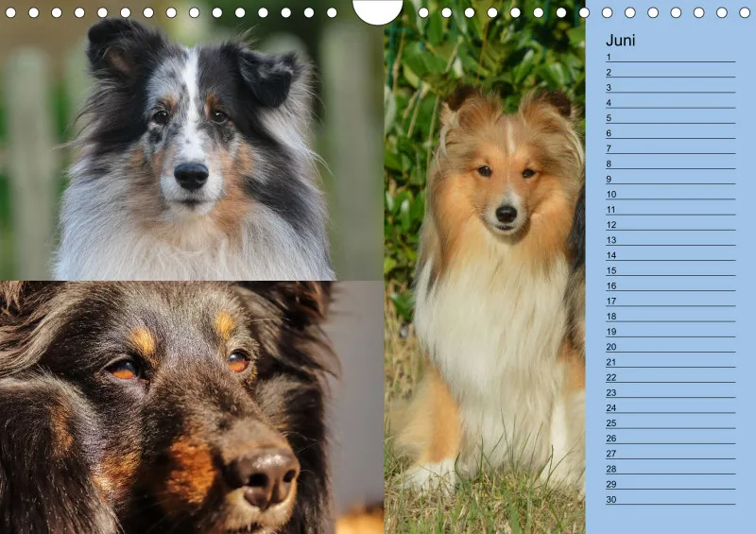Select day 12 line

[x=670, y=225]
